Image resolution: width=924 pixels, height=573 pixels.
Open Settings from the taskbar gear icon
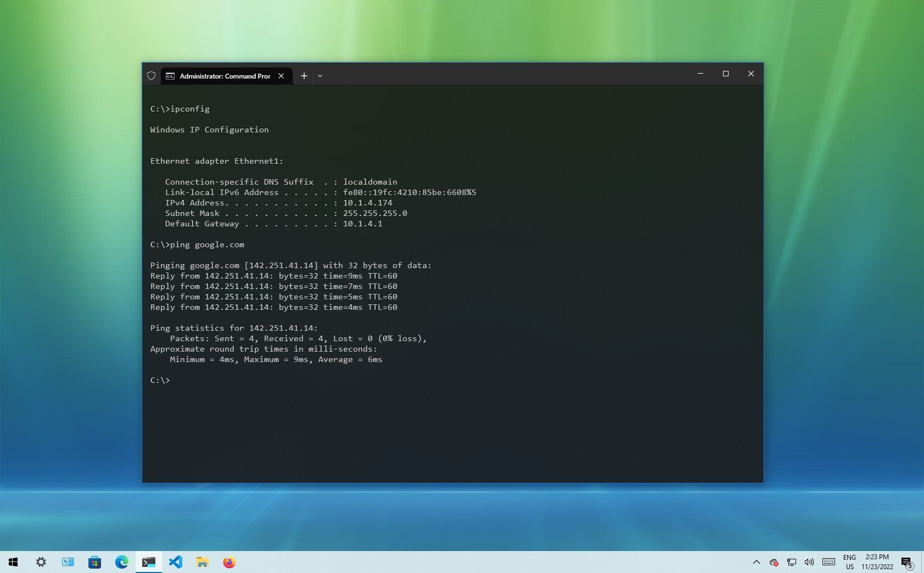coord(41,562)
